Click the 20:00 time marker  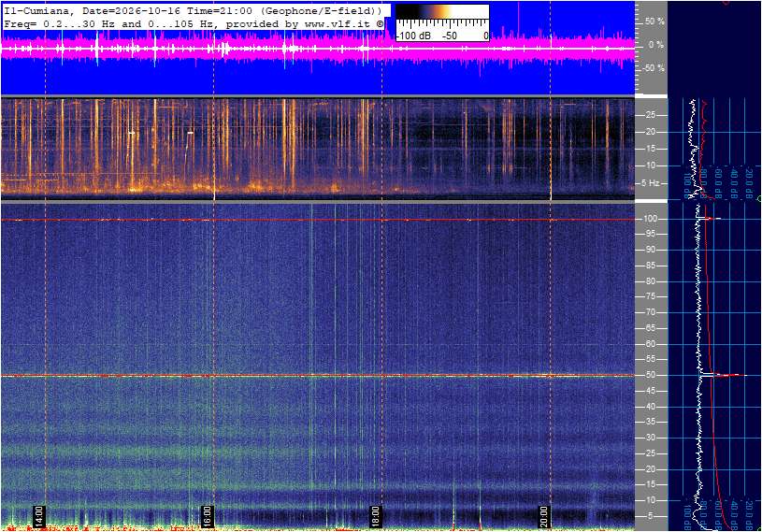(x=543, y=516)
